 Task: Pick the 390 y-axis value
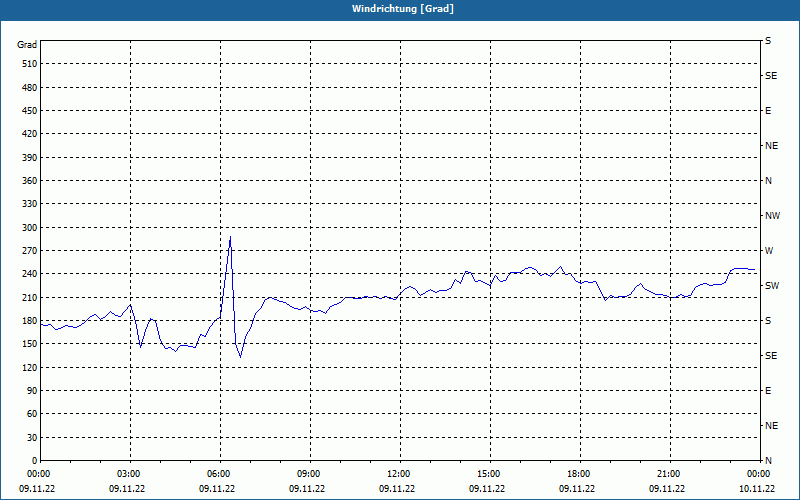click(30, 158)
